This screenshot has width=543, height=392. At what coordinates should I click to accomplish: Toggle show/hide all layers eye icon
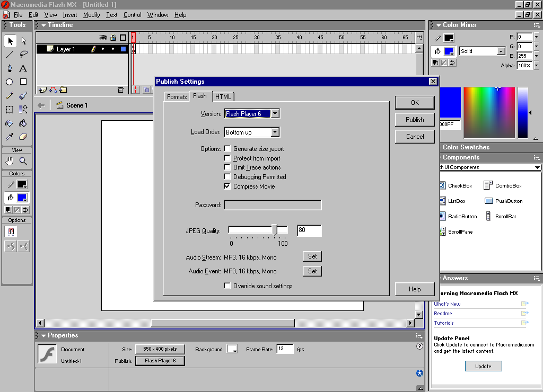point(103,38)
